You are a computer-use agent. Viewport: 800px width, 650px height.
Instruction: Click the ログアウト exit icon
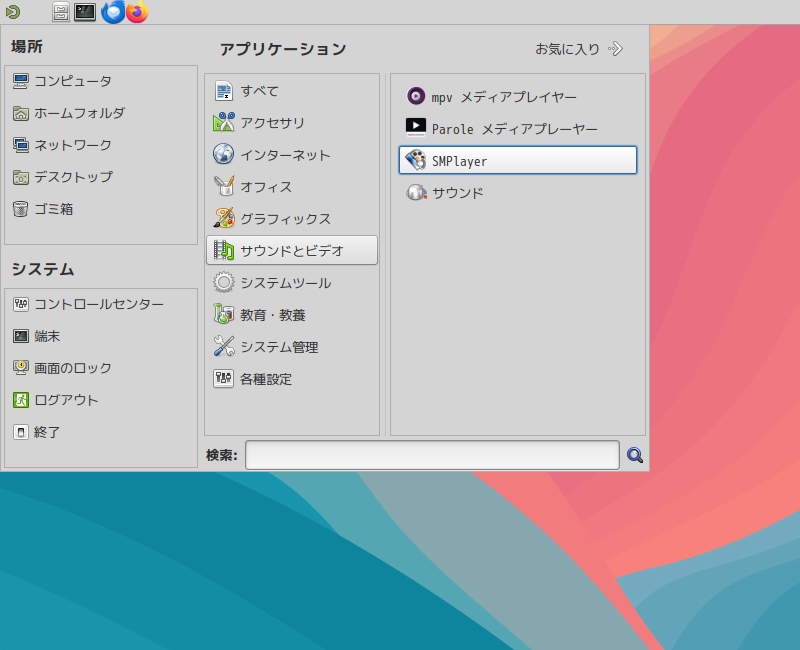(21, 401)
